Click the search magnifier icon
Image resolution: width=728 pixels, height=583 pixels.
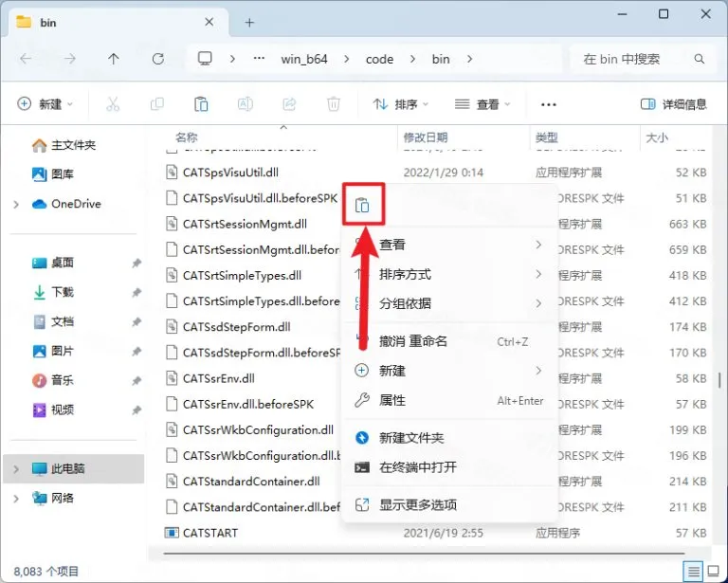pos(699,59)
